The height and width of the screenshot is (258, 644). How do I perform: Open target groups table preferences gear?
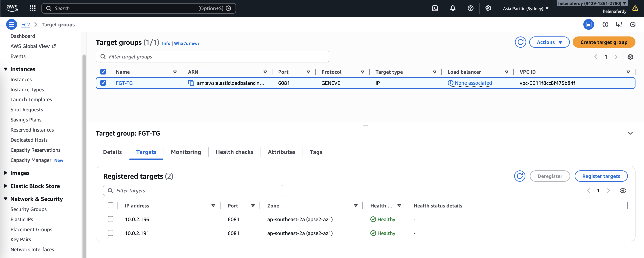[x=630, y=57]
